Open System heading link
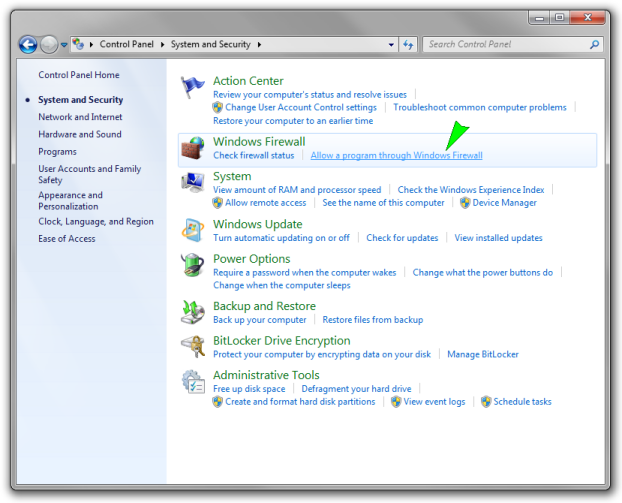The width and height of the screenshot is (622, 503). pos(232,177)
